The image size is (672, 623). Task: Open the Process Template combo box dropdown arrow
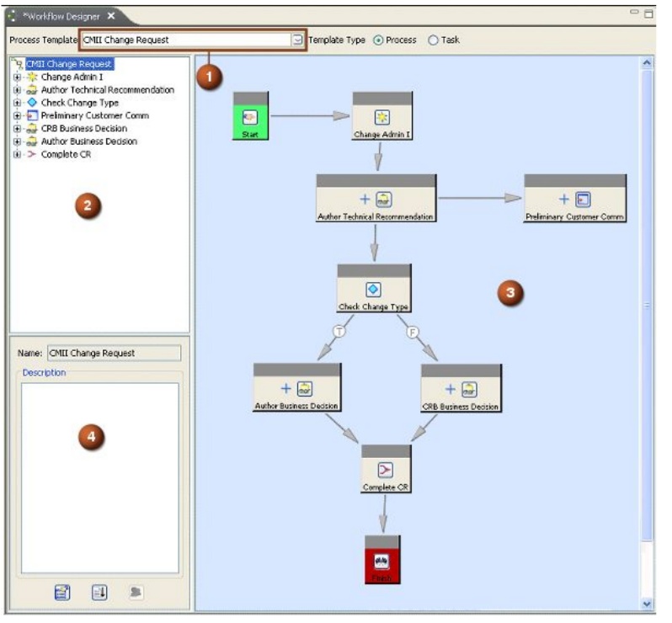(x=297, y=40)
